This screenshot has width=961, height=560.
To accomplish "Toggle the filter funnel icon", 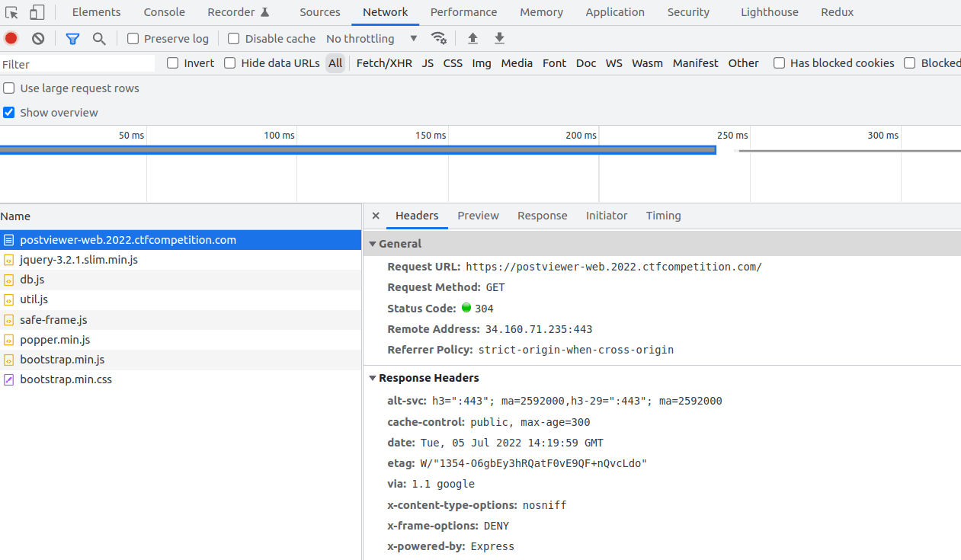I will coord(72,39).
